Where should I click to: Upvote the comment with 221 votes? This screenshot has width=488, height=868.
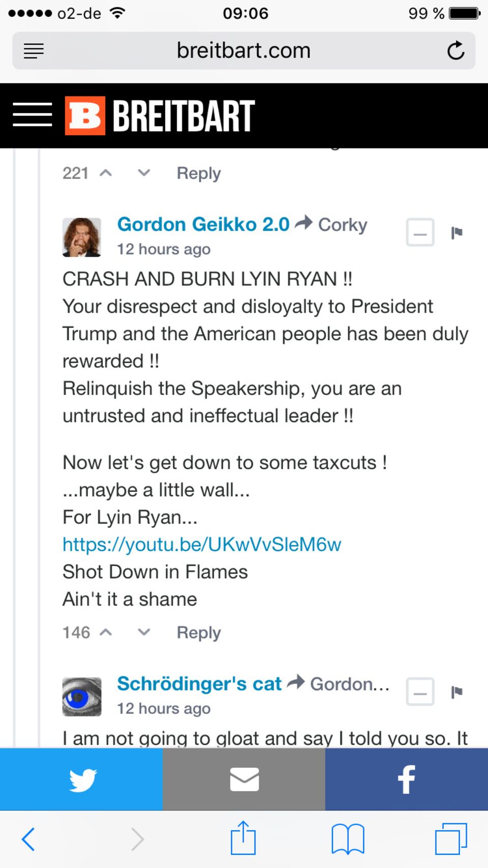[106, 173]
